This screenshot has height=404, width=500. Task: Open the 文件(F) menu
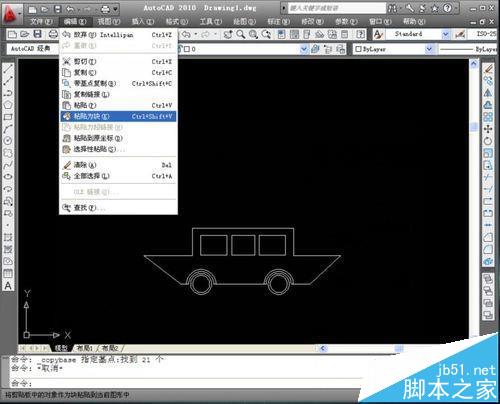click(41, 22)
